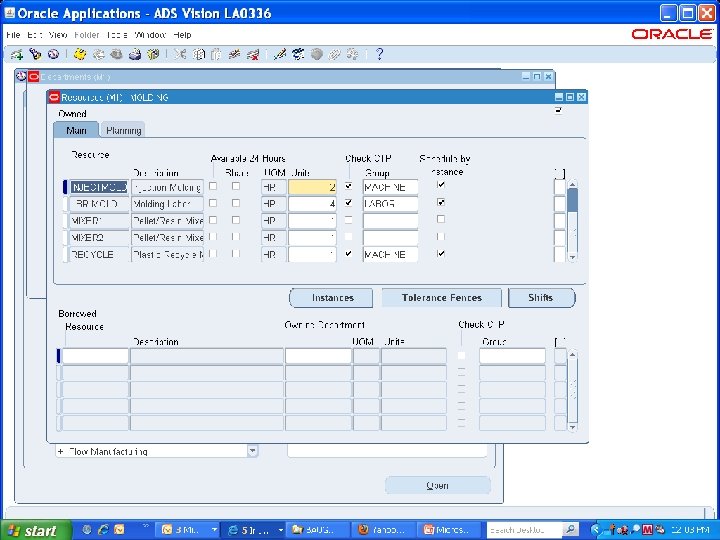The height and width of the screenshot is (540, 720).
Task: Click the Open button in Departments window
Action: [x=438, y=485]
